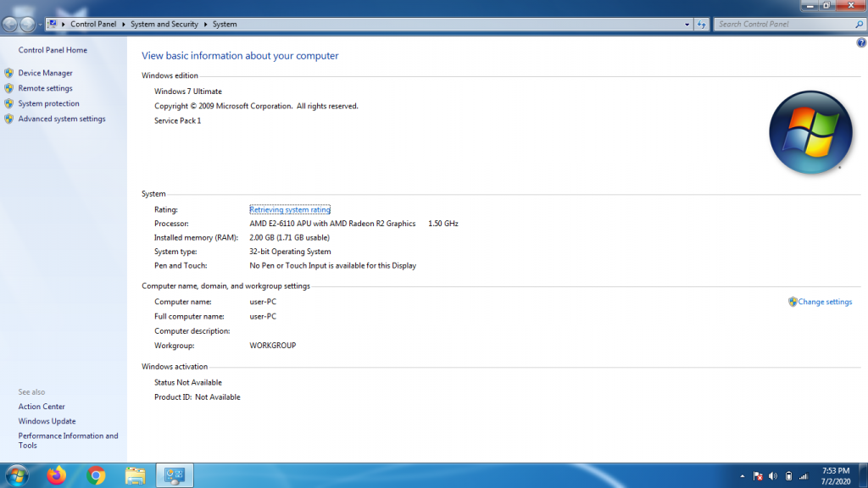This screenshot has height=488, width=868.
Task: Expand arrow before Control Panel breadcrumb
Action: click(x=63, y=25)
